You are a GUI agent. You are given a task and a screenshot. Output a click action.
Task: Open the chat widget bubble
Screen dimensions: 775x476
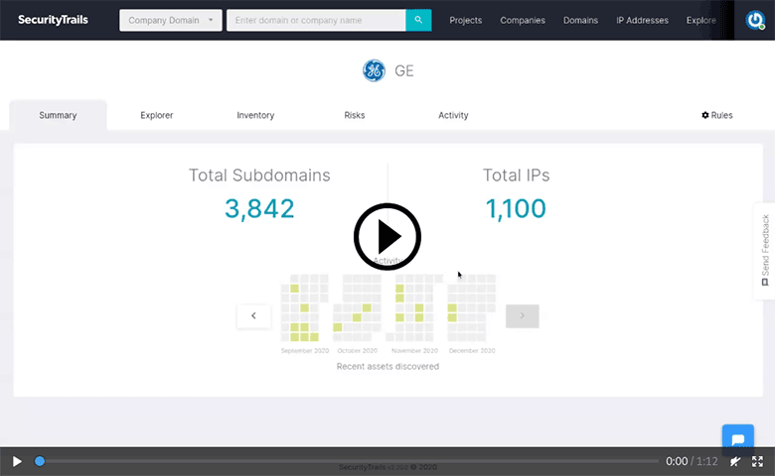[737, 439]
